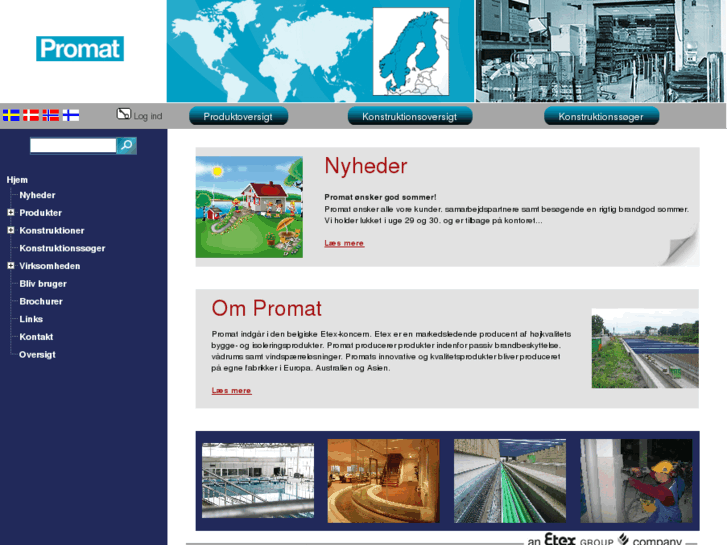Image resolution: width=727 pixels, height=545 pixels.
Task: Open the Konstruktionsoversigt tab
Action: pyautogui.click(x=410, y=116)
